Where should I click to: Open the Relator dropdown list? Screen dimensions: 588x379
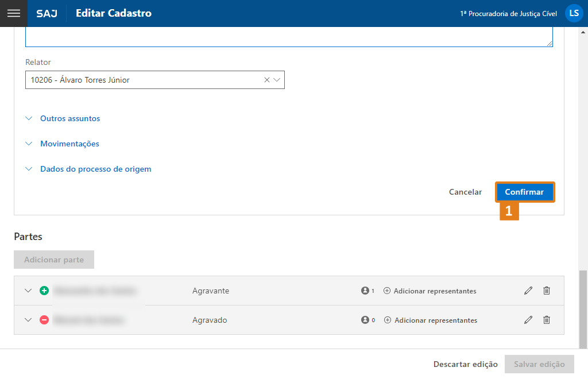point(277,80)
